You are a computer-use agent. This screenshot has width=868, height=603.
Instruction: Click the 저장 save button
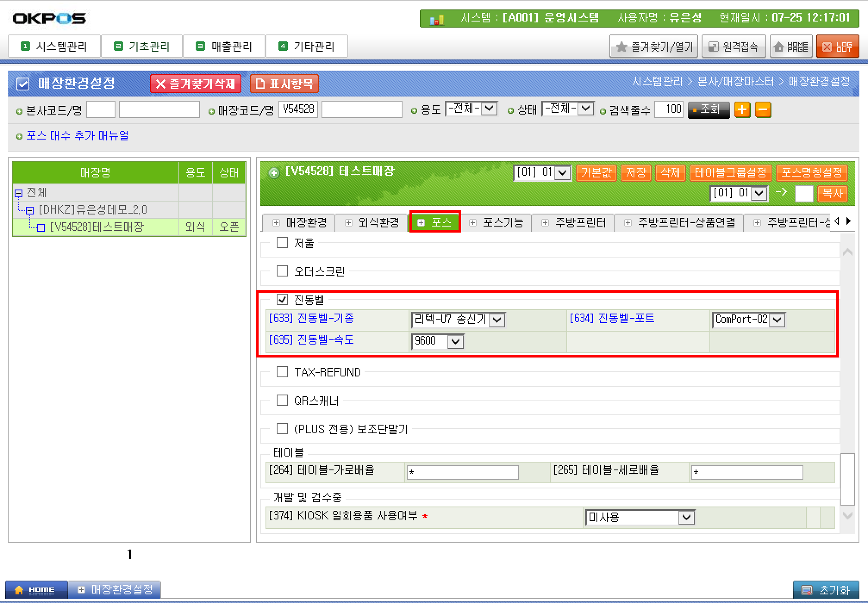pyautogui.click(x=636, y=173)
